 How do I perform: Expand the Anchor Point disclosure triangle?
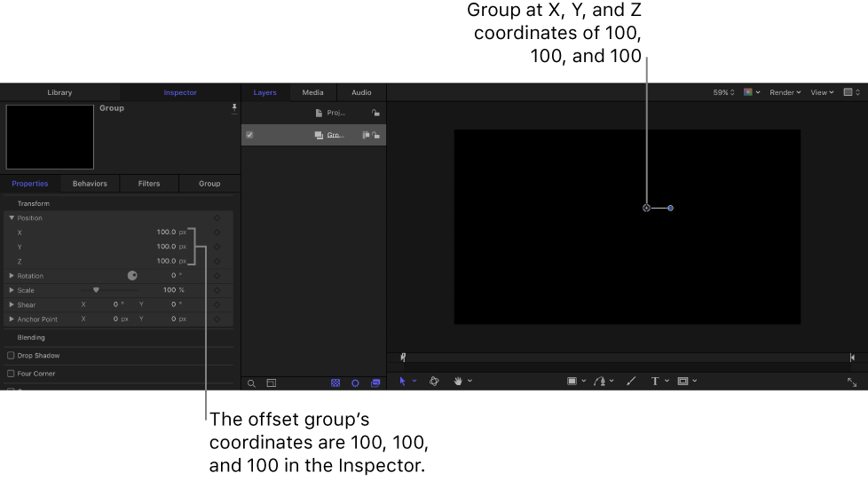(12, 319)
